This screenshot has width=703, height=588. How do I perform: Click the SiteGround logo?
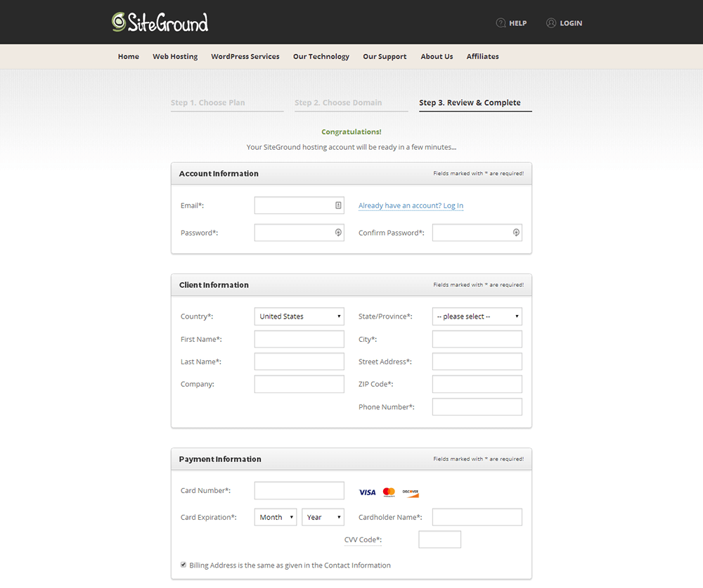[160, 22]
